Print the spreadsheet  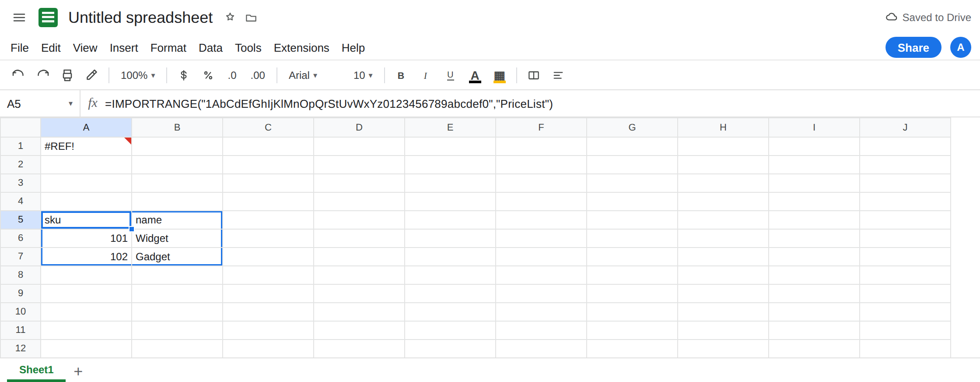[67, 75]
